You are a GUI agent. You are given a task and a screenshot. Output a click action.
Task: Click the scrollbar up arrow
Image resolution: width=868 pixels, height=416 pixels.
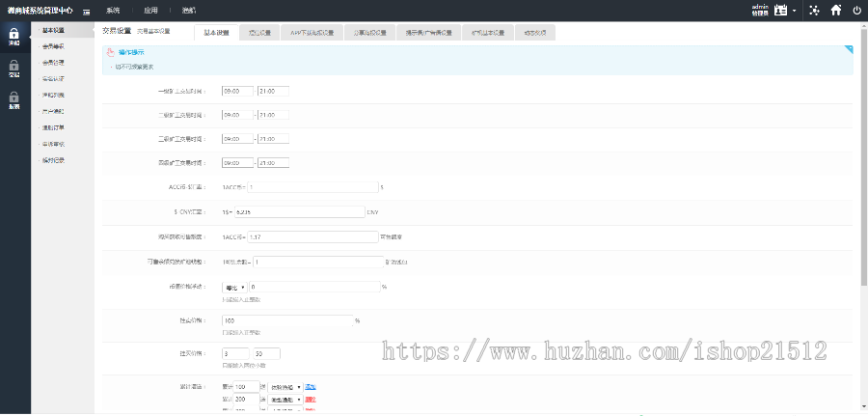[x=864, y=25]
